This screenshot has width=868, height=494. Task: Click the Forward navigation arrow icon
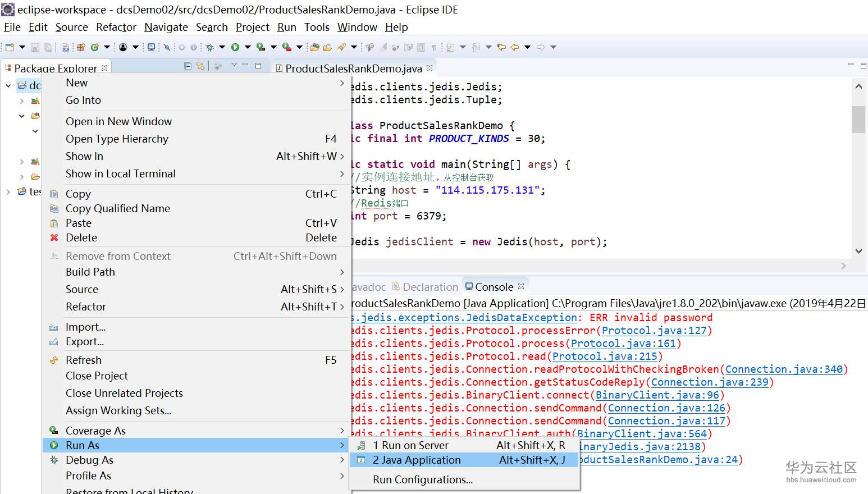[541, 47]
